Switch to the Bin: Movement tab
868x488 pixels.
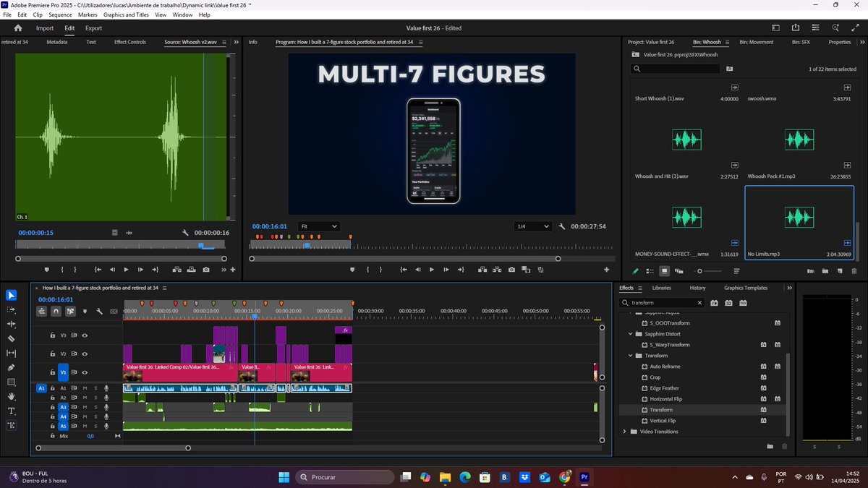coord(756,42)
